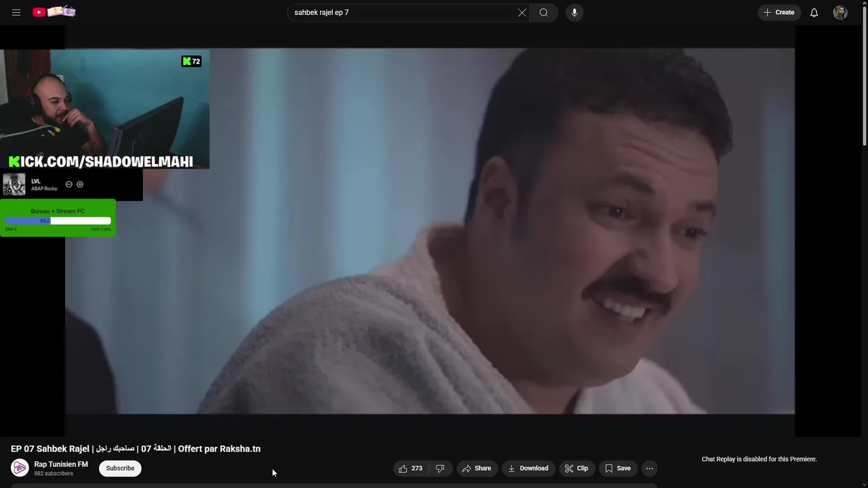Screen dimensions: 868x488
Task: Click the '882 subscribers' text
Action: tap(54, 474)
